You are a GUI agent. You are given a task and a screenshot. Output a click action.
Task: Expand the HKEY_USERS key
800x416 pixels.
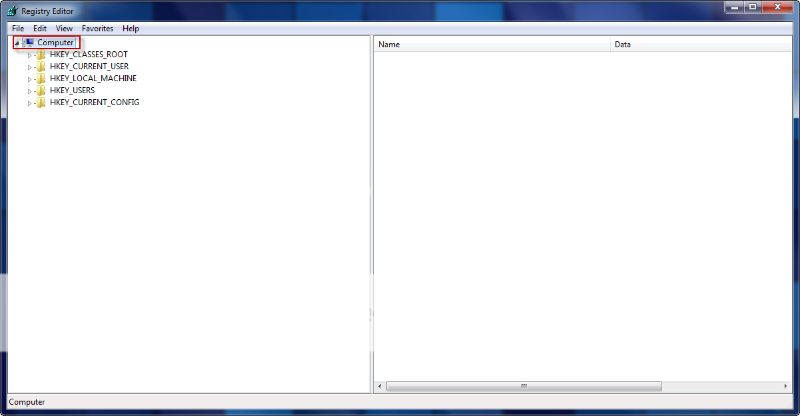29,91
